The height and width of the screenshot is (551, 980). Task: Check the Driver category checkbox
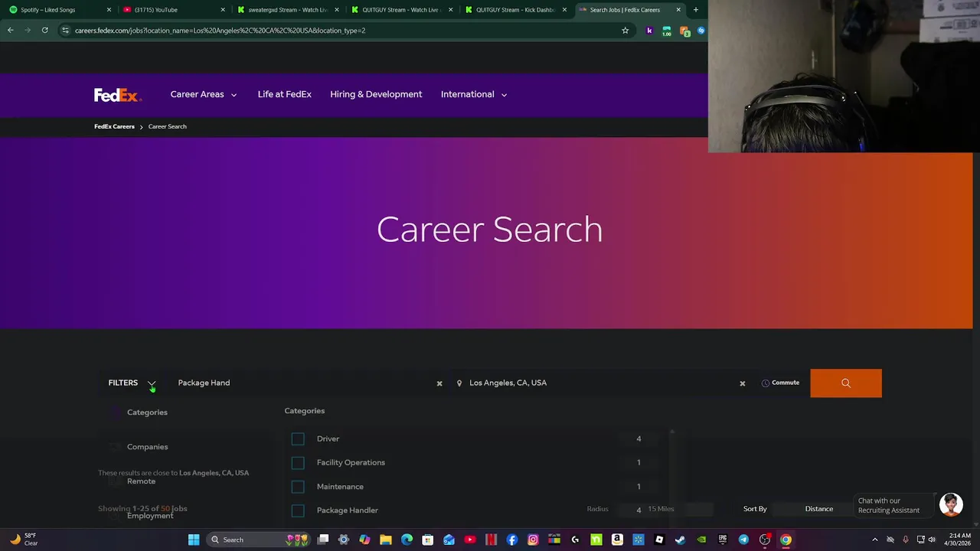(x=298, y=439)
